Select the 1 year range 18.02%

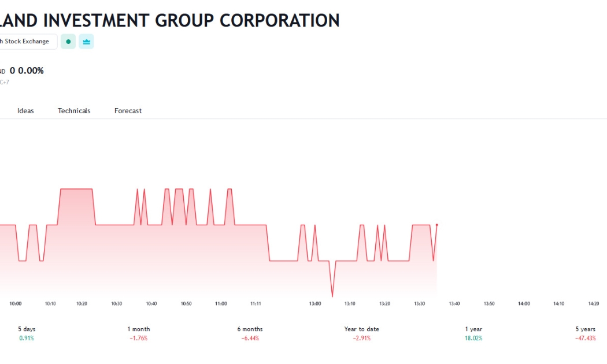[473, 333]
